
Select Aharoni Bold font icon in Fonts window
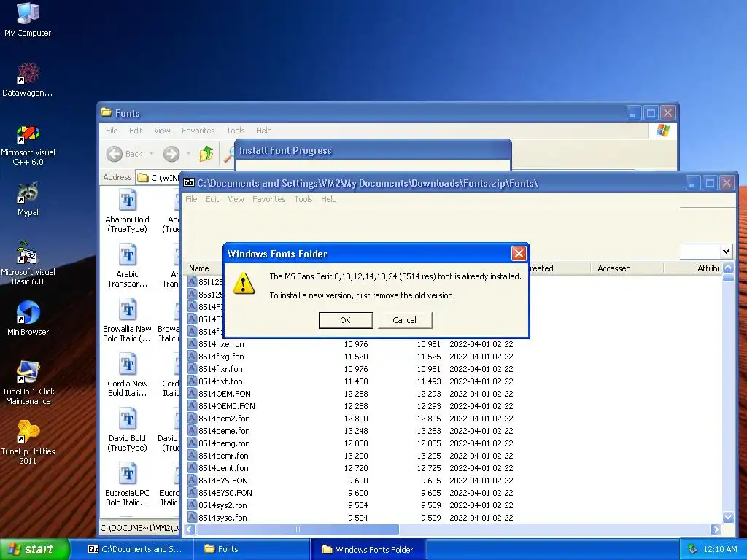(x=127, y=211)
